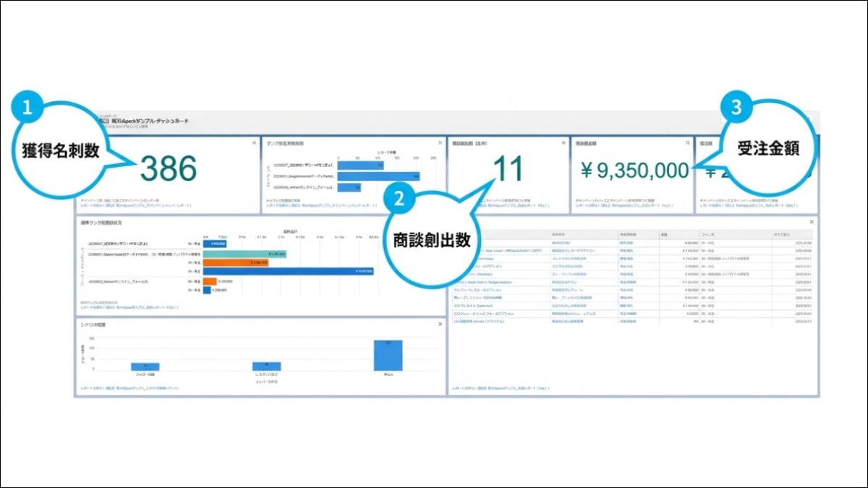Image resolution: width=868 pixels, height=488 pixels.
Task: Expand the 獲得名刺数 386 widget
Action: (x=254, y=143)
